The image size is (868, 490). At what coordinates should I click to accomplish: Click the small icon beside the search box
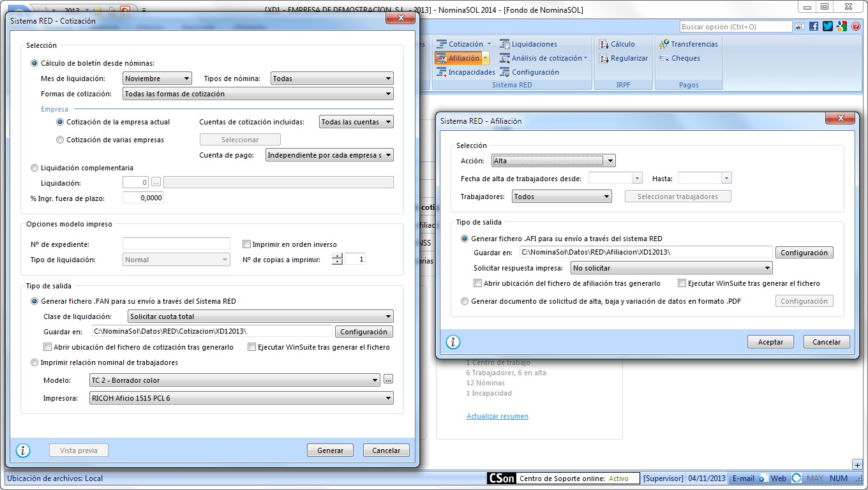point(799,27)
